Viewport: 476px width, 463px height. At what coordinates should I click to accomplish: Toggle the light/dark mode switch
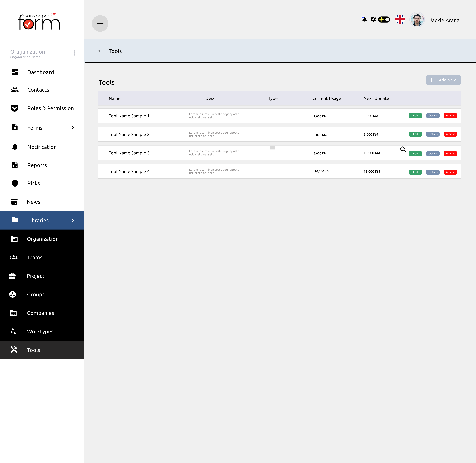pos(384,19)
